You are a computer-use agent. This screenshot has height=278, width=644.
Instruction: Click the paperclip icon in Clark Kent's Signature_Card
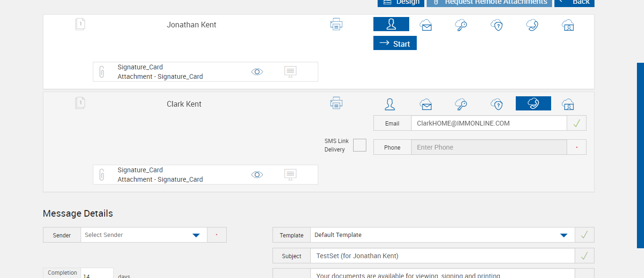[101, 175]
